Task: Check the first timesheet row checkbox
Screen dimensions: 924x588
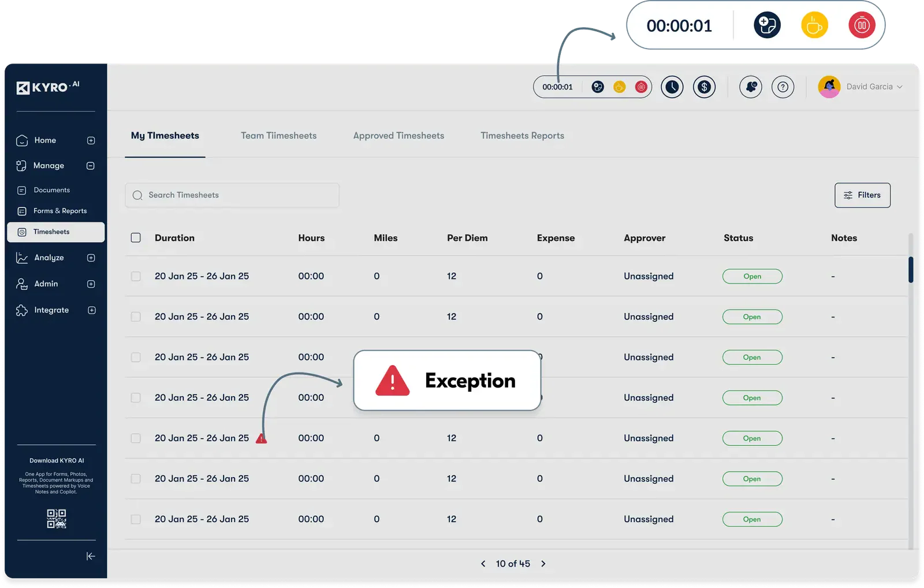Action: point(136,276)
